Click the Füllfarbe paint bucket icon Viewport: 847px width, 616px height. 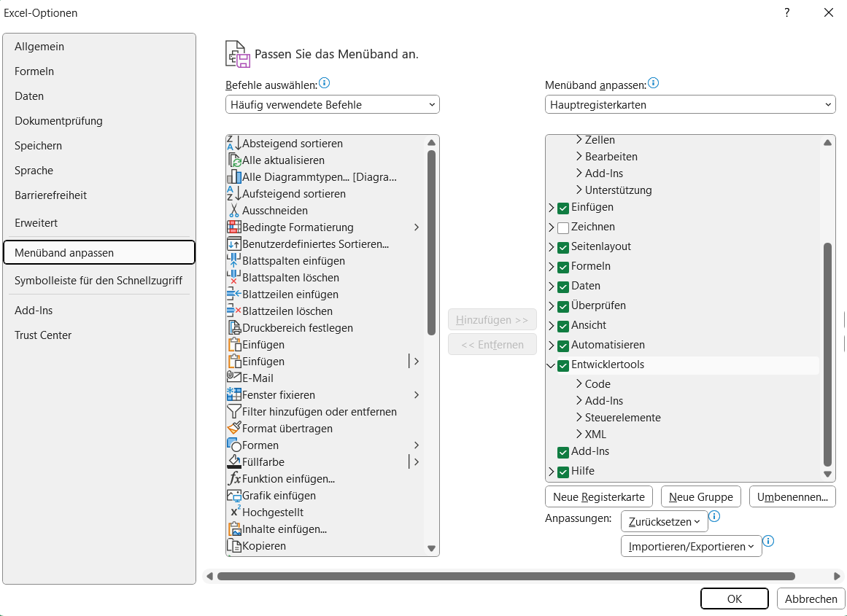click(234, 461)
